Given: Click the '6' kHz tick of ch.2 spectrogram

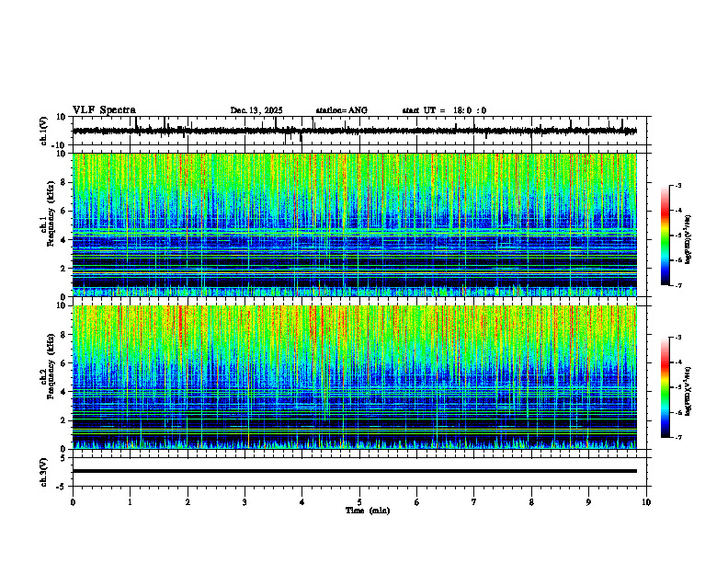Looking at the screenshot, I should pos(64,363).
